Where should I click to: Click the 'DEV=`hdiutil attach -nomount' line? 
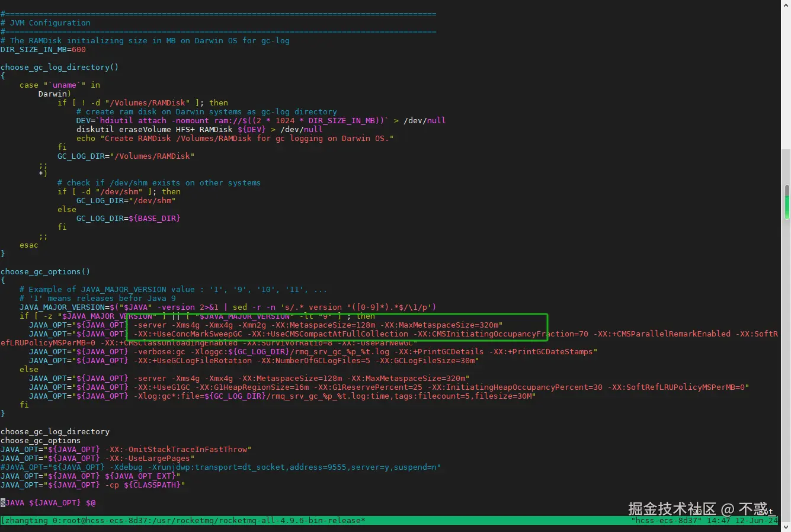(x=261, y=120)
